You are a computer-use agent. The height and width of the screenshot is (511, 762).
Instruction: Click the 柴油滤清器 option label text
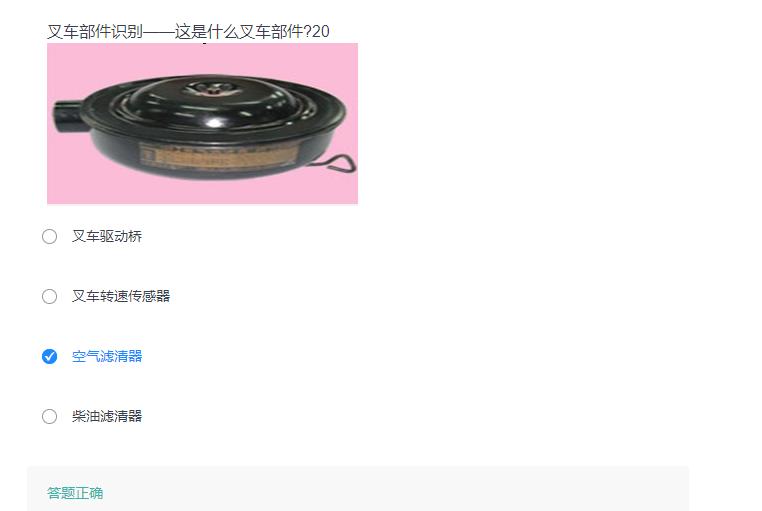[x=107, y=416]
